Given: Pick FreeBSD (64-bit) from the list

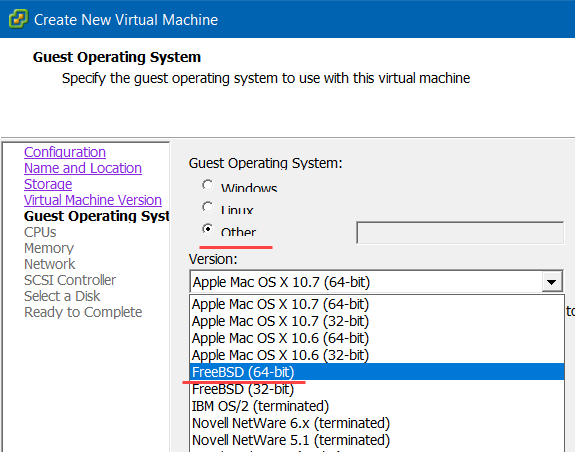Looking at the screenshot, I should click(377, 372).
